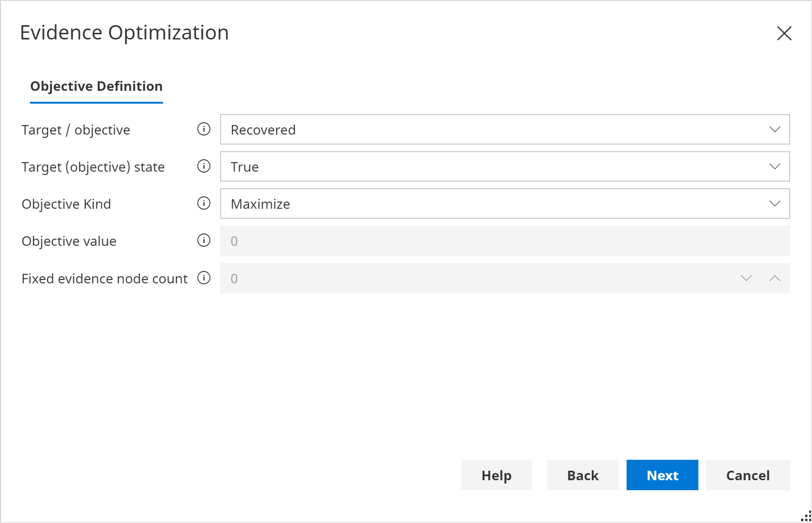Close the Evidence Optimization dialog
The width and height of the screenshot is (812, 523).
[x=784, y=33]
